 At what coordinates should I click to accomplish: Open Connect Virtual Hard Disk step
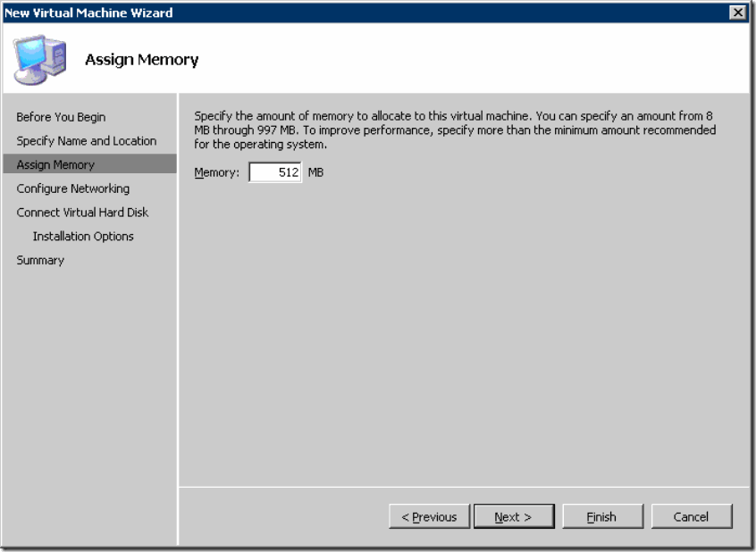pos(82,213)
